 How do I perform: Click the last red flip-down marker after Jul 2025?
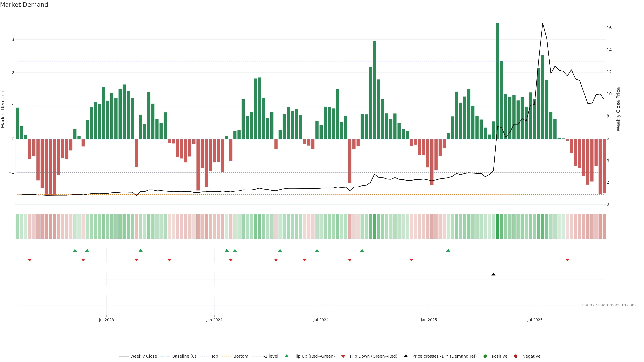[567, 260]
